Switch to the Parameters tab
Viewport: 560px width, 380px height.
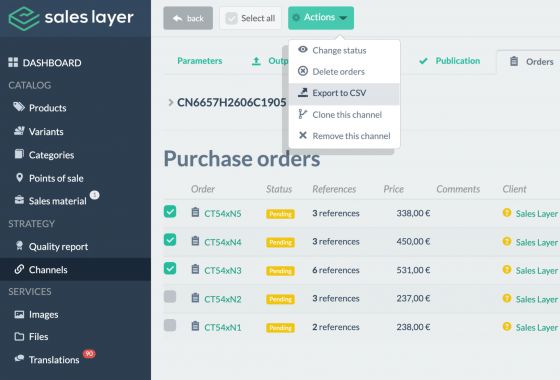click(x=200, y=61)
